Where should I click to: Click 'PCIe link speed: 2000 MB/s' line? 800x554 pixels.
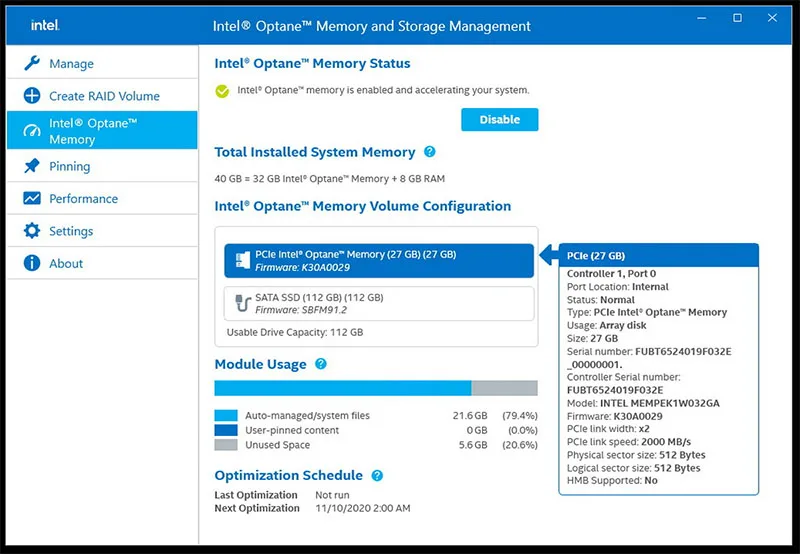629,442
